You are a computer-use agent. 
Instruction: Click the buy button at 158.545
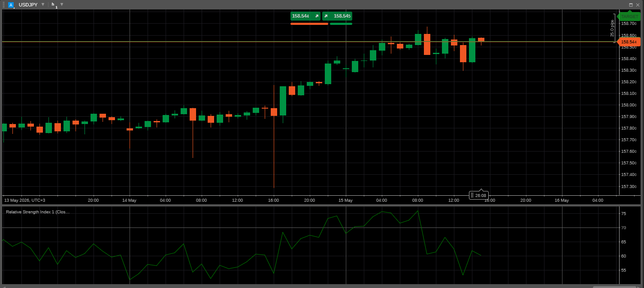coord(337,16)
